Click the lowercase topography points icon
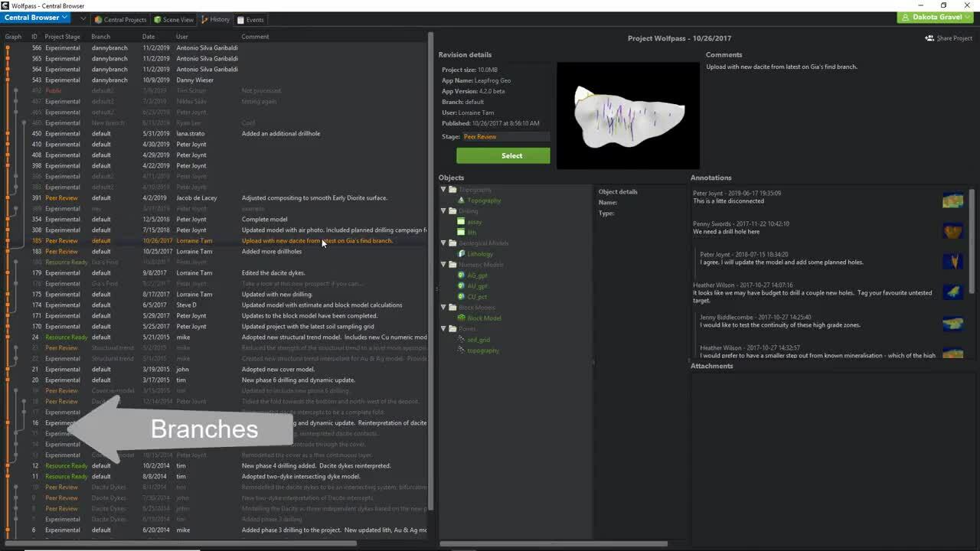This screenshot has height=551, width=980. [x=461, y=350]
